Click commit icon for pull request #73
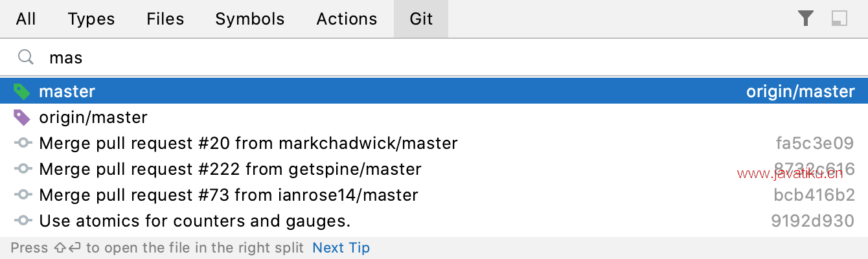868x259 pixels. [23, 195]
